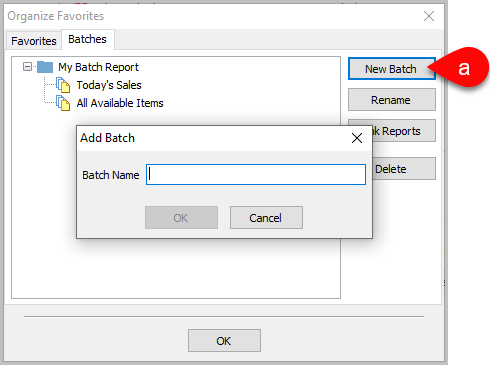Select the My Batch Report folder icon
This screenshot has height=365, width=490.
point(45,67)
